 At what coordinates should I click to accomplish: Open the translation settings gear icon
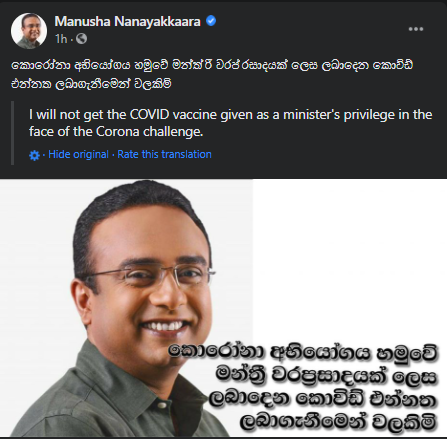(x=34, y=155)
